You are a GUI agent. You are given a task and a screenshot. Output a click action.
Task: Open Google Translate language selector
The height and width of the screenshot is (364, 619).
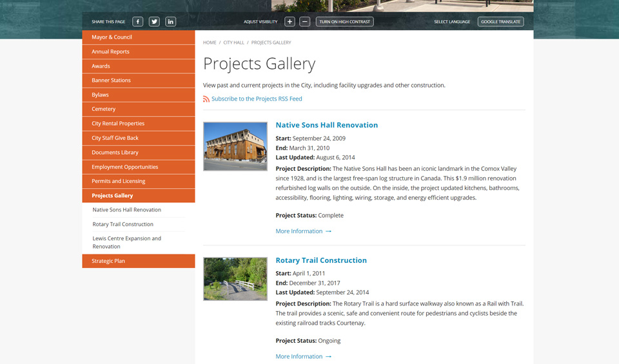(500, 21)
